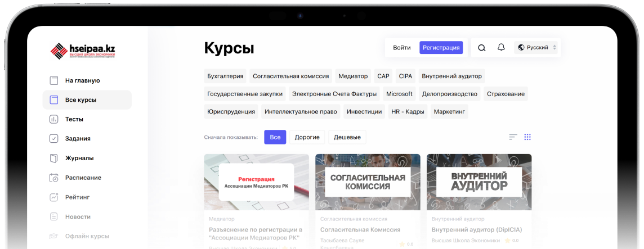The height and width of the screenshot is (249, 644).
Task: Click the home icon beside На главную
Action: (x=54, y=80)
